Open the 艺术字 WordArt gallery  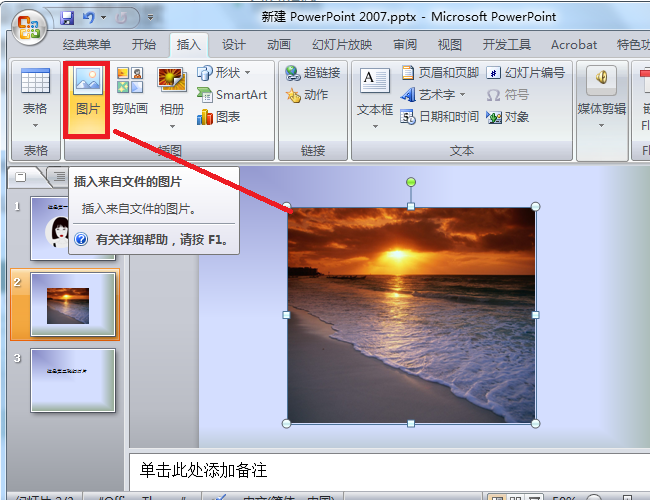433,95
